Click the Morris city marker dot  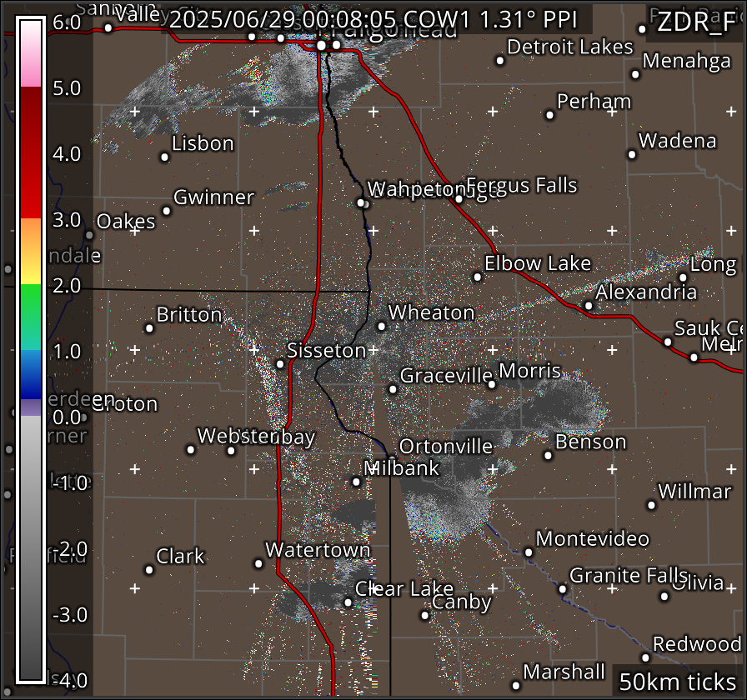pyautogui.click(x=492, y=384)
